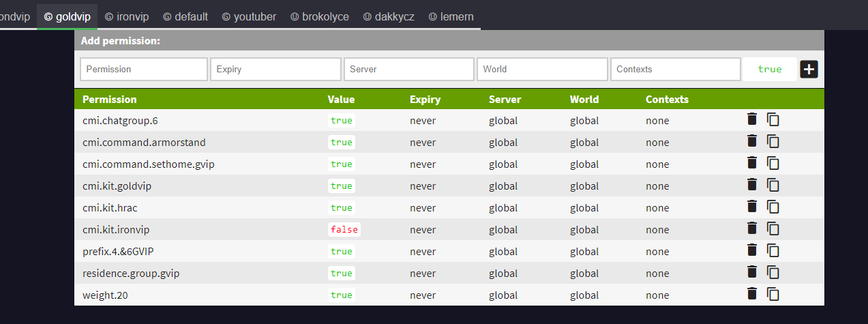Click server 'global' in cmi.kit.hrac row
Screen dimensions: 868x324
(x=503, y=208)
